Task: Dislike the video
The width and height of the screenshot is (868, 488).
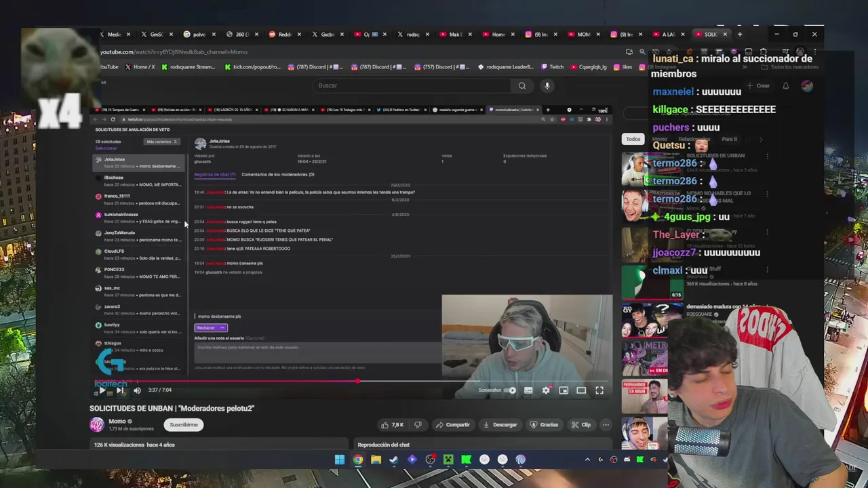Action: tap(418, 425)
